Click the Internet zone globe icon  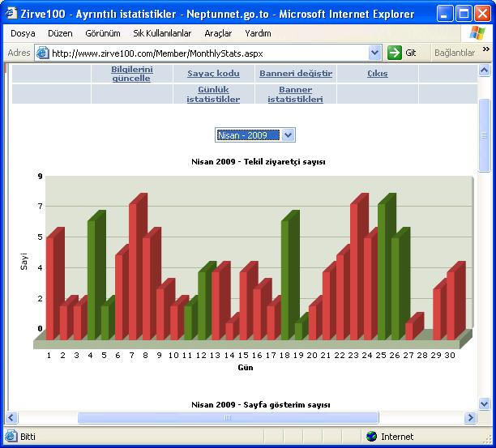point(372,437)
